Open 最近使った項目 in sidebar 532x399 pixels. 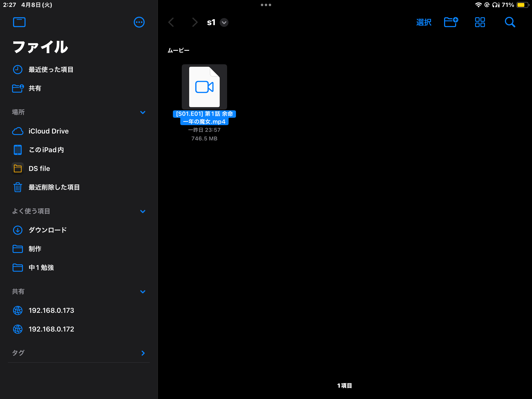point(51,69)
